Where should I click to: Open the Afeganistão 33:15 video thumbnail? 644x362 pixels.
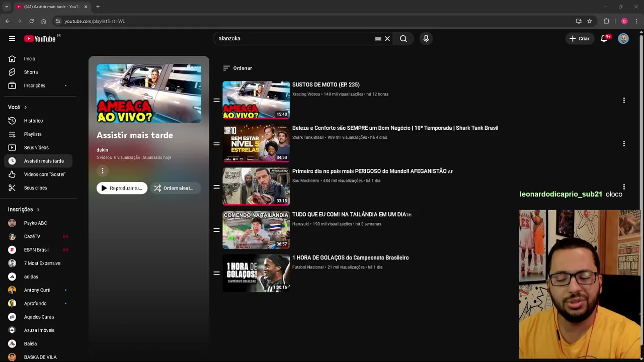point(256,187)
